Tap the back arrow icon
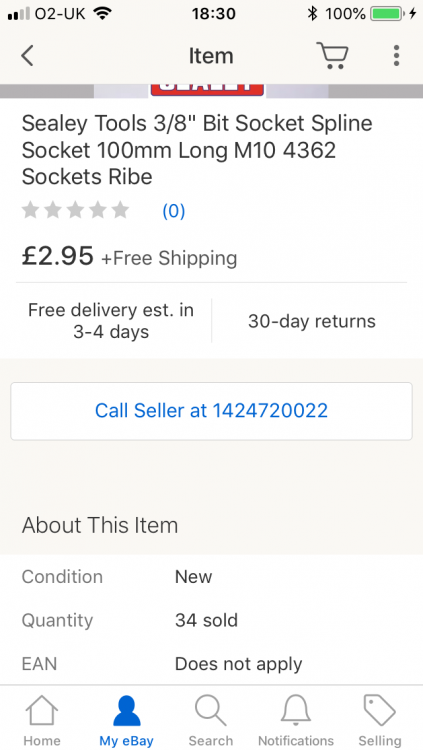 coord(27,55)
